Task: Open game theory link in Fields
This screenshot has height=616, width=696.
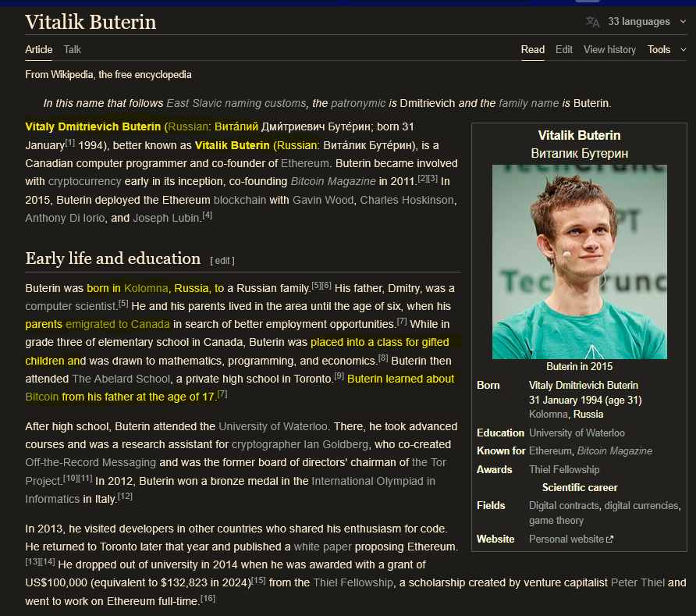Action: tap(556, 521)
